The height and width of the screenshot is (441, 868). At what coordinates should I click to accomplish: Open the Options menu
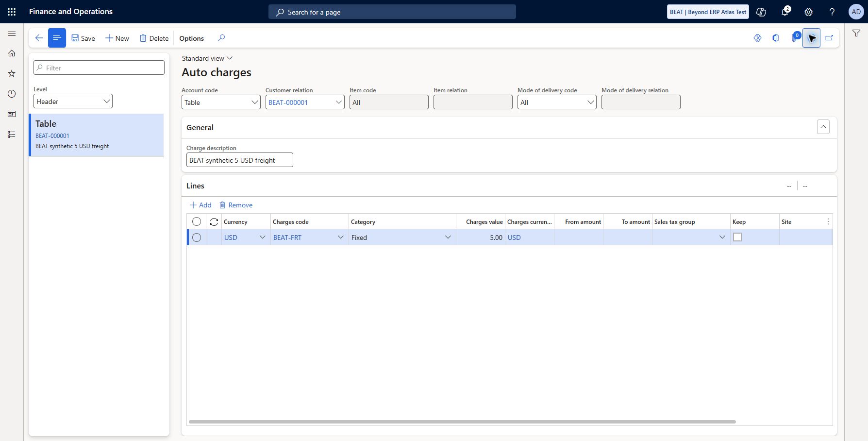(x=192, y=38)
